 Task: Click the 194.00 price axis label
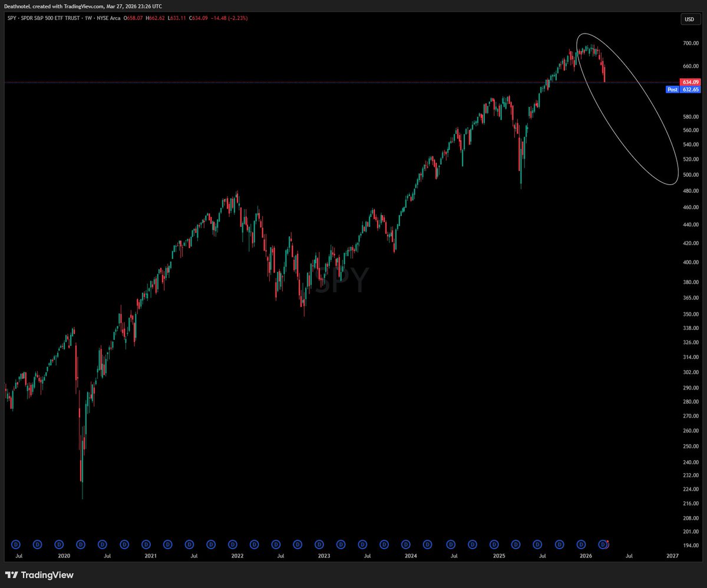coord(691,546)
